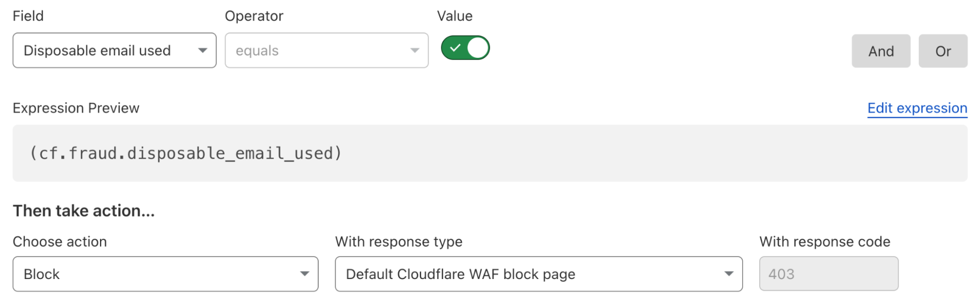Click the 'Choose action' label
Screen dimensions: 980x303
(60, 242)
